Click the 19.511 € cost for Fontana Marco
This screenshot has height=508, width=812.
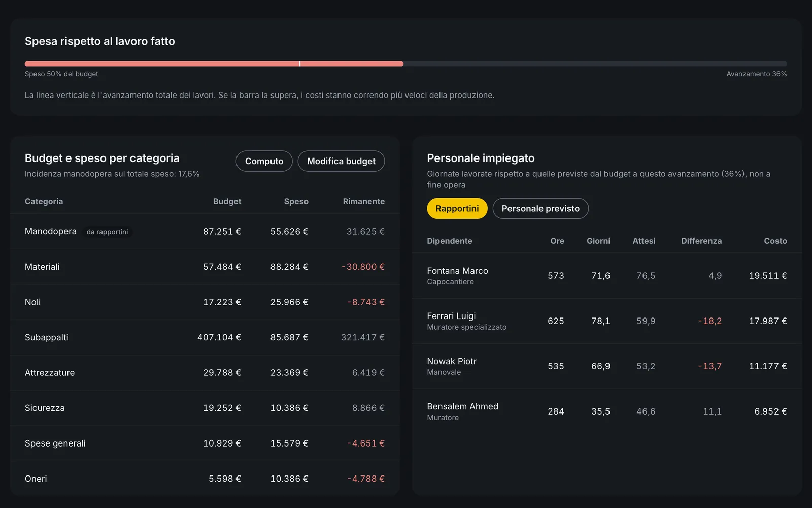pyautogui.click(x=768, y=276)
